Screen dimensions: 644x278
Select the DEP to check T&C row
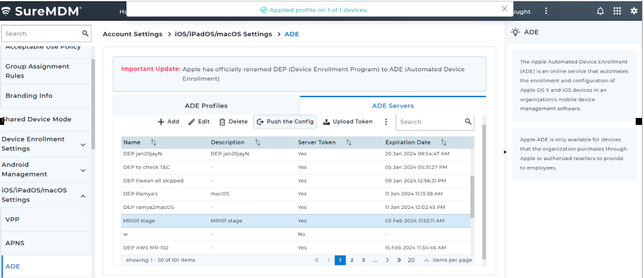[296, 167]
